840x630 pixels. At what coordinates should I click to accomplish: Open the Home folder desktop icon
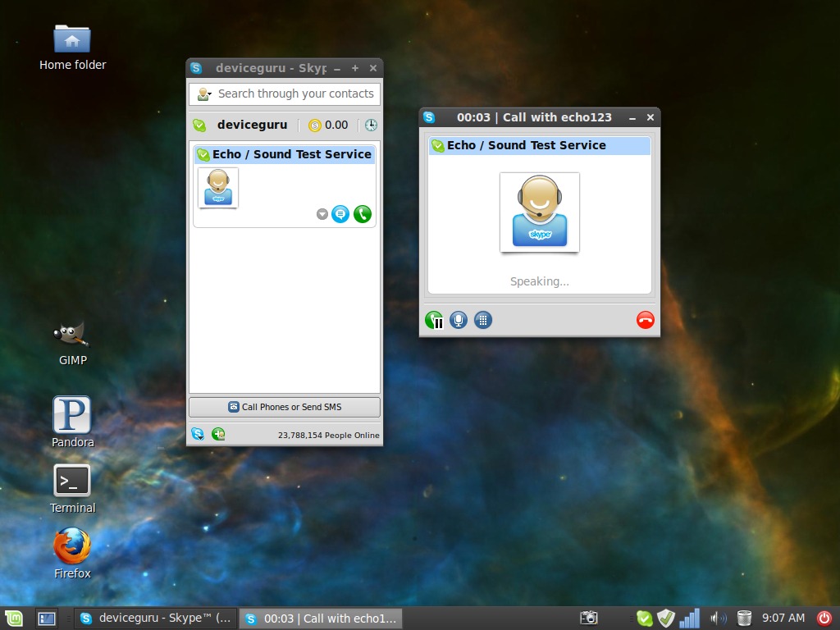[x=72, y=48]
